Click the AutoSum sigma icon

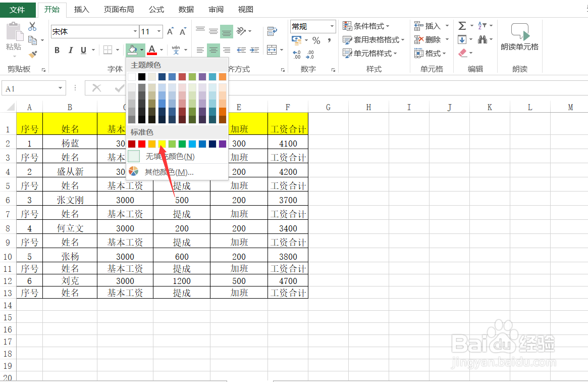[x=462, y=25]
